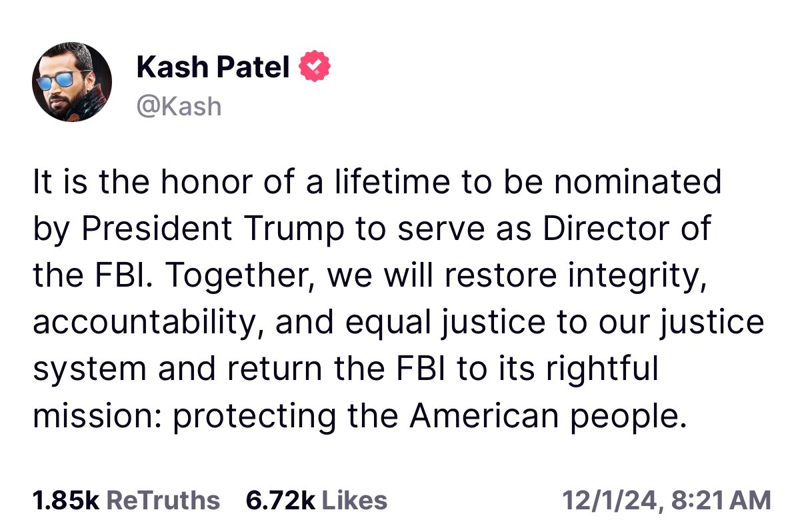Open the Kash Patel display name
804x532 pixels.
tap(213, 67)
